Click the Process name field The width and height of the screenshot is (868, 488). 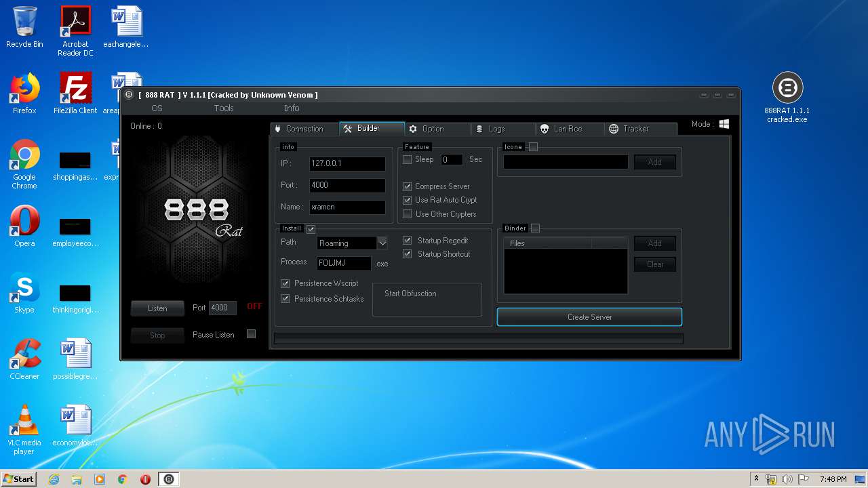pos(344,263)
